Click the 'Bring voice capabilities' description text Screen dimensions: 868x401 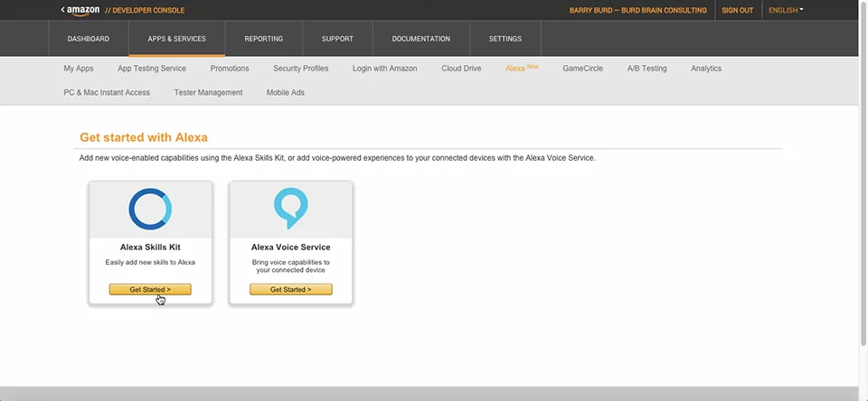(290, 266)
